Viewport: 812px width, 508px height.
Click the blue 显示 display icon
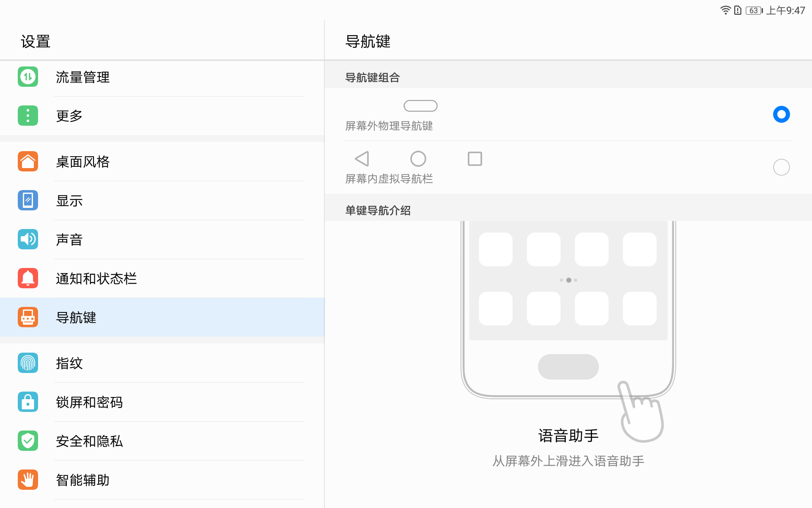coord(28,200)
